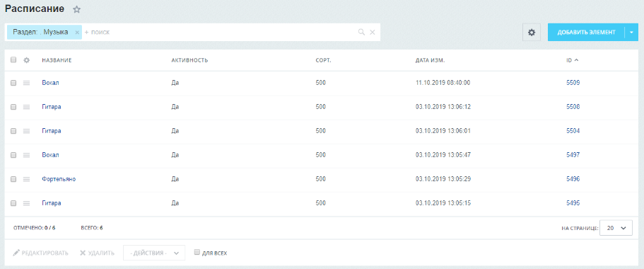Click ID link 5504
This screenshot has width=644, height=269.
573,131
